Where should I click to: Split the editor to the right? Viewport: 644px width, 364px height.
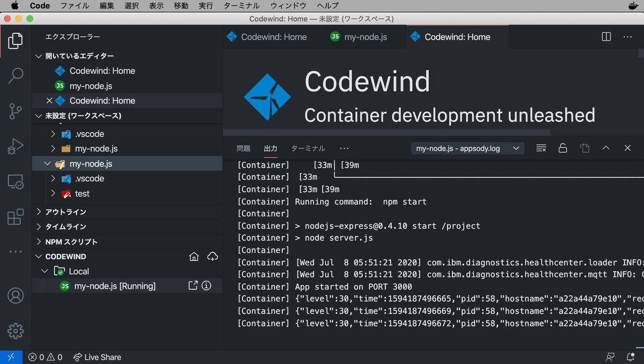606,37
